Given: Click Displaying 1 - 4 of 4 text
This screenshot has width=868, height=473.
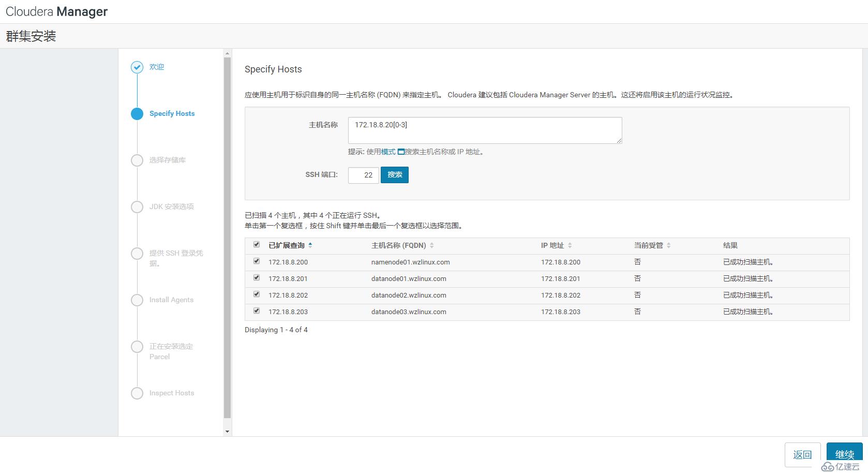Looking at the screenshot, I should [x=276, y=330].
